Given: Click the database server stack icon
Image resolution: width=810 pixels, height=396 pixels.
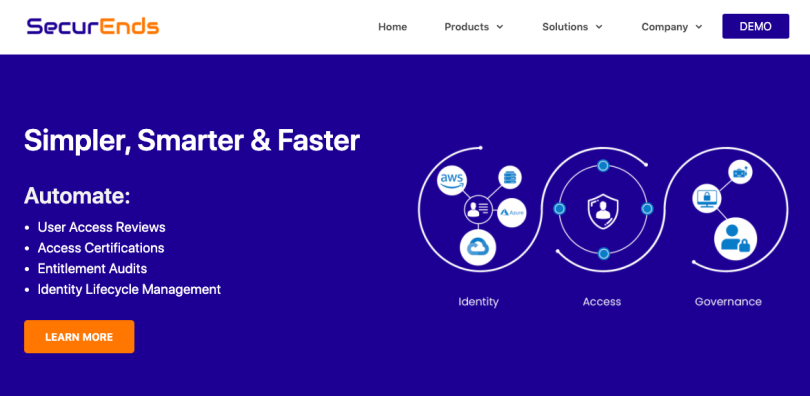Looking at the screenshot, I should pyautogui.click(x=510, y=178).
